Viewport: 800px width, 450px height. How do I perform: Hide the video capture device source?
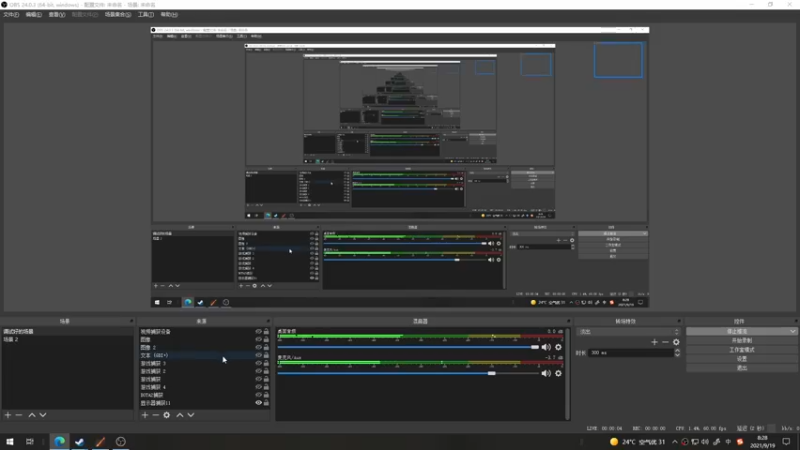258,332
